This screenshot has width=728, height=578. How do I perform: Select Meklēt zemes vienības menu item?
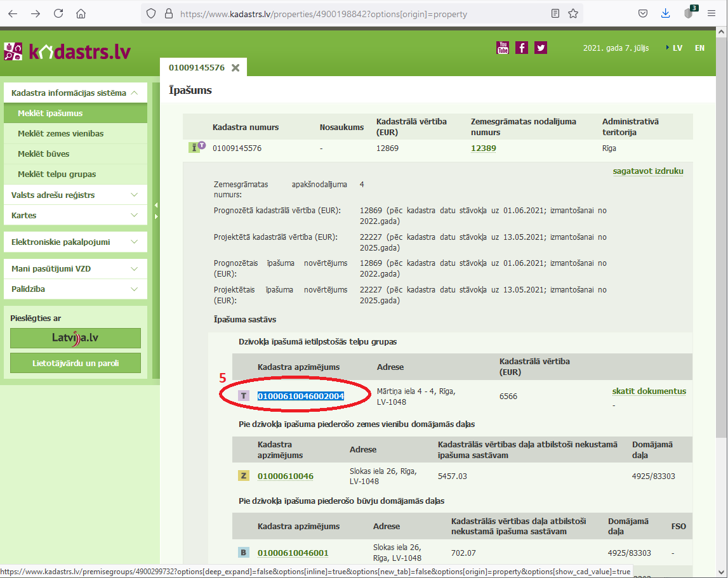pyautogui.click(x=60, y=134)
